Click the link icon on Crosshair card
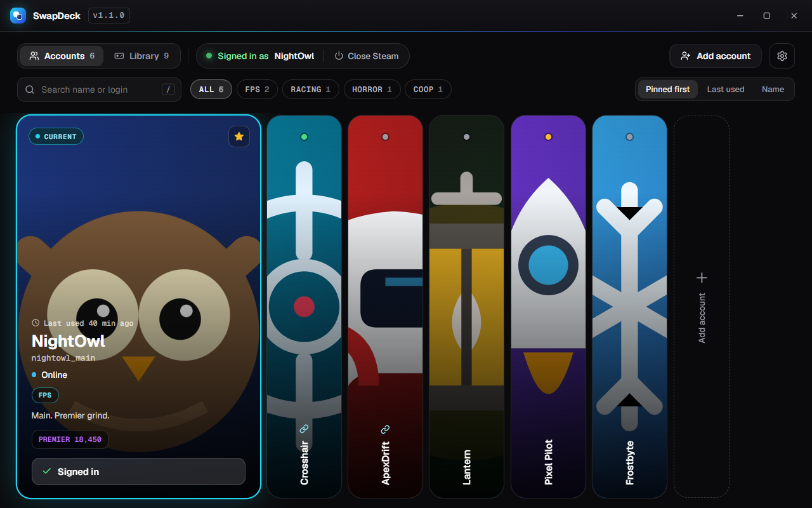The width and height of the screenshot is (812, 508). point(304,429)
